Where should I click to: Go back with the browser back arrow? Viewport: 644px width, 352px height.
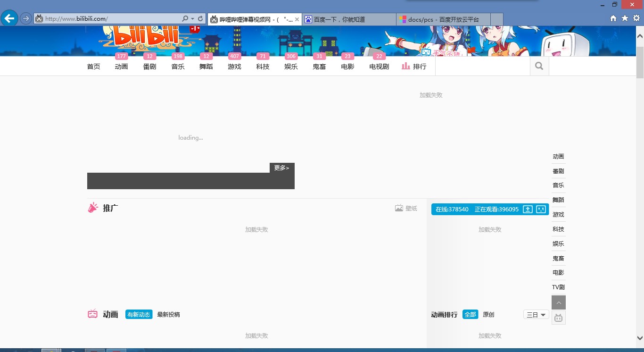[x=9, y=18]
